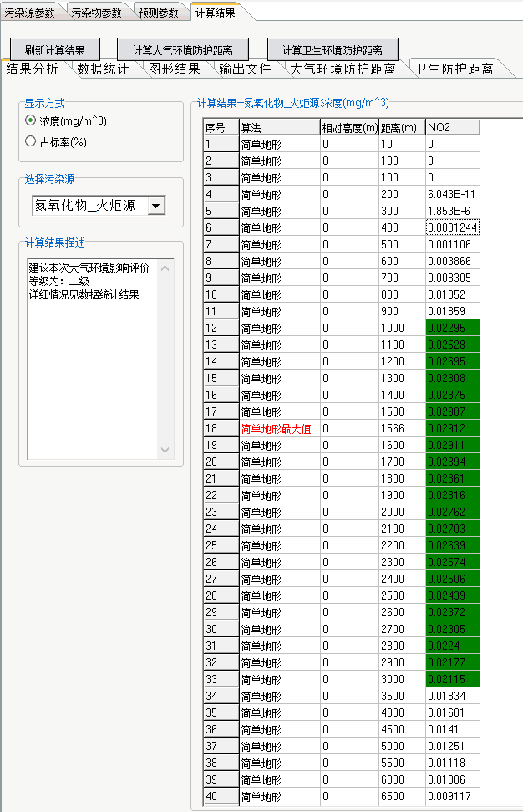
Task: Click the NO2 value 0.003866
Action: 453,261
